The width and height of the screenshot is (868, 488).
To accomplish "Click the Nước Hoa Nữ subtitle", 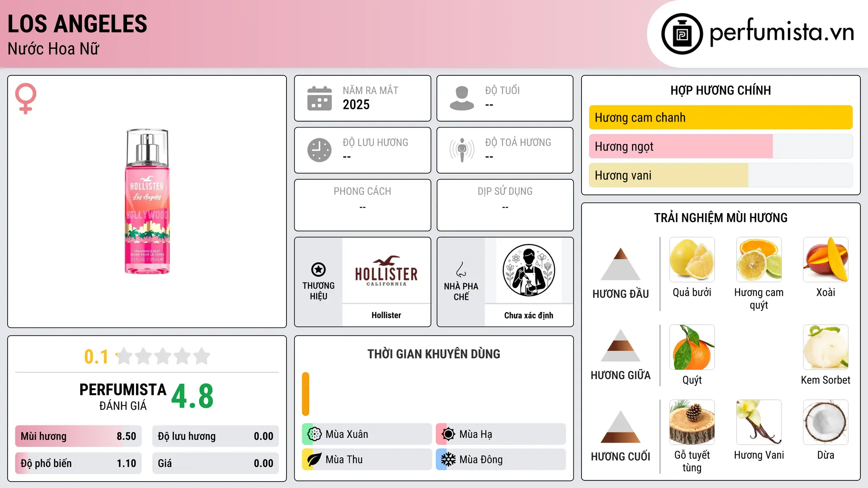I will click(53, 49).
